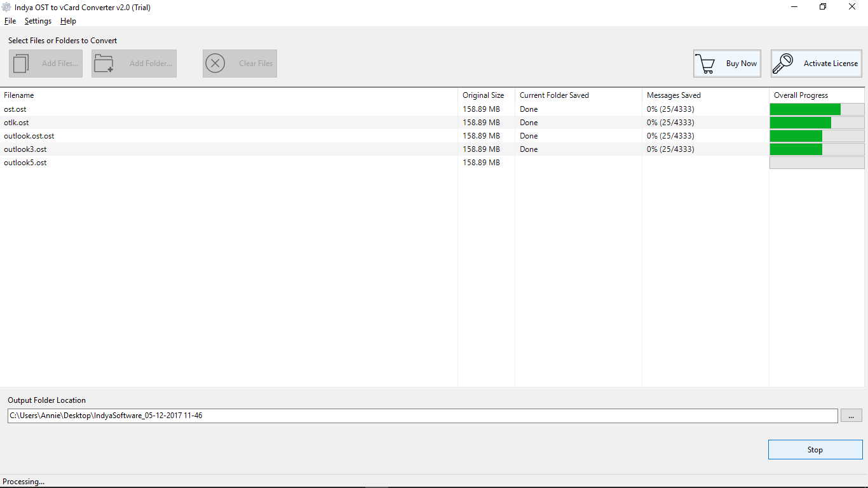Click 0% (25/4333) for otlk.ost
Screen dimensions: 868x488
tap(670, 123)
